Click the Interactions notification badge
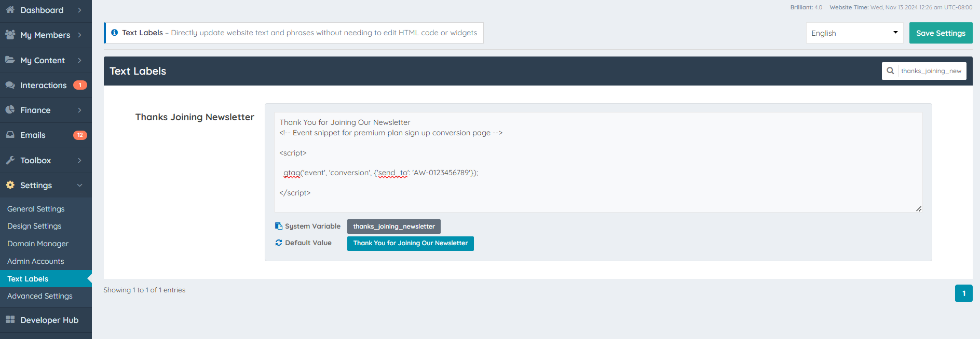980x339 pixels. pyautogui.click(x=80, y=85)
